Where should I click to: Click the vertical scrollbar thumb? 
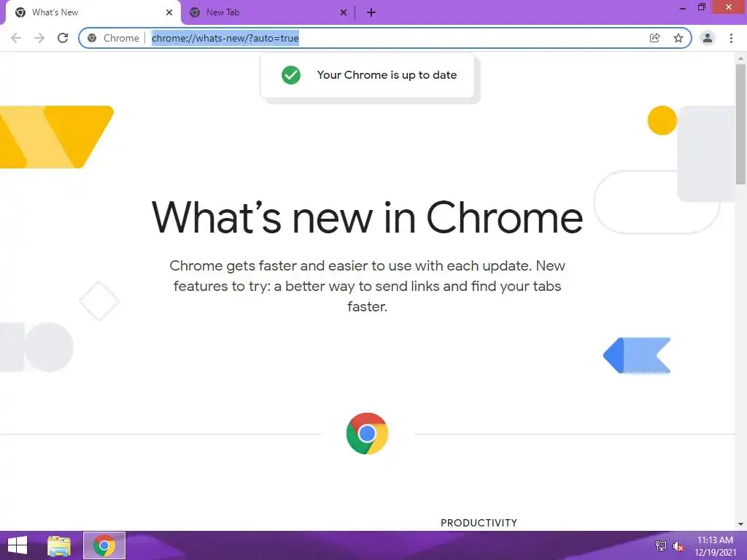coord(740,124)
